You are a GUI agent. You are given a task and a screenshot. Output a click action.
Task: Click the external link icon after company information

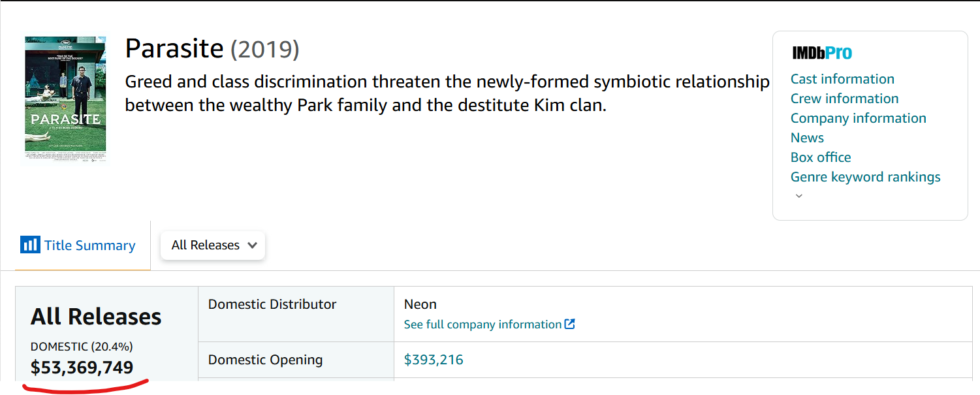point(570,324)
